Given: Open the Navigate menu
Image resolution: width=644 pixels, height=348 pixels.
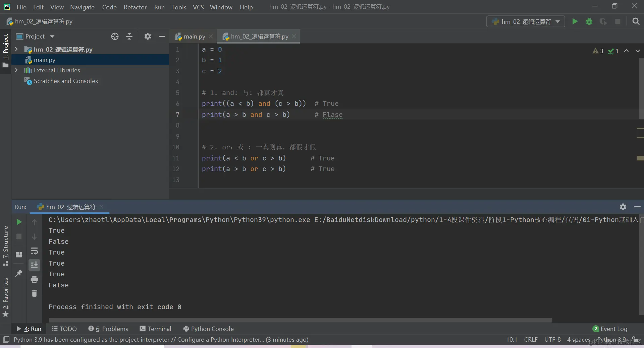Looking at the screenshot, I should click(x=82, y=7).
